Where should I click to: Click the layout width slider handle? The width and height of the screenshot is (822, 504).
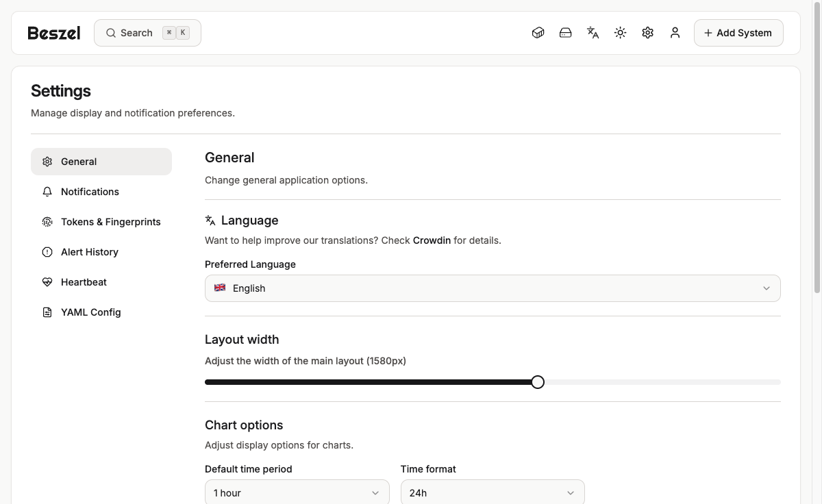click(x=538, y=382)
